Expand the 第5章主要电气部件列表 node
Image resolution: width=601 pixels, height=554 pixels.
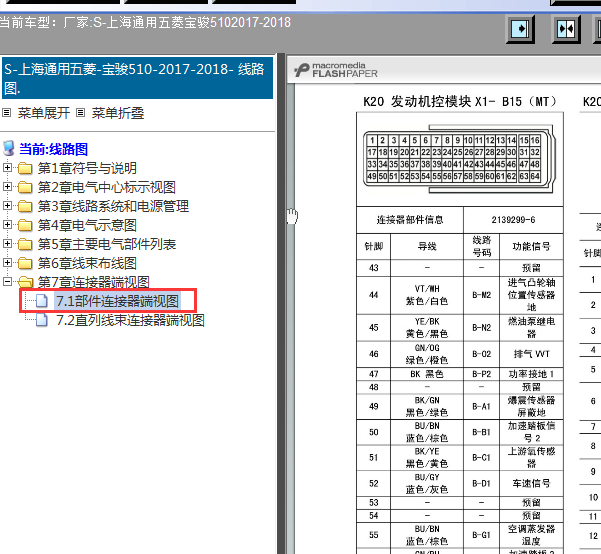[7, 243]
